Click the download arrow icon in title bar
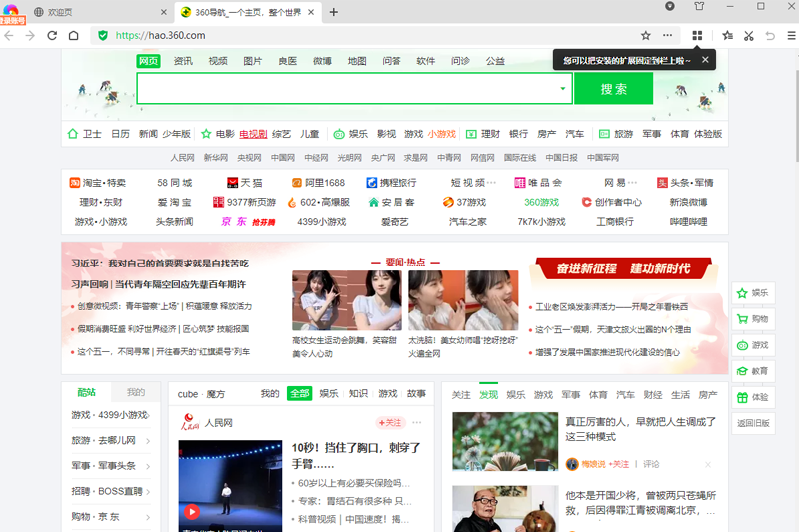The width and height of the screenshot is (799, 532). coord(670,6)
